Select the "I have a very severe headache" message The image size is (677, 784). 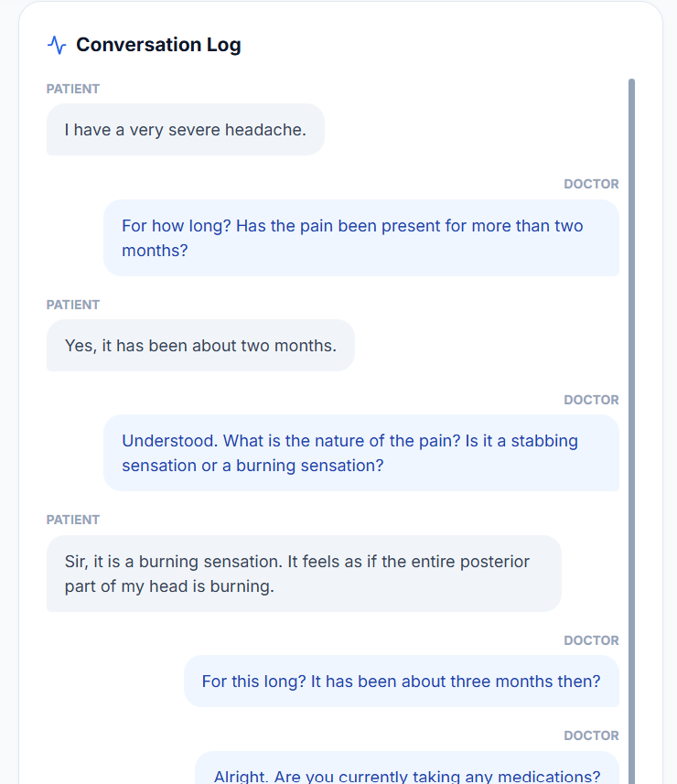tap(185, 130)
